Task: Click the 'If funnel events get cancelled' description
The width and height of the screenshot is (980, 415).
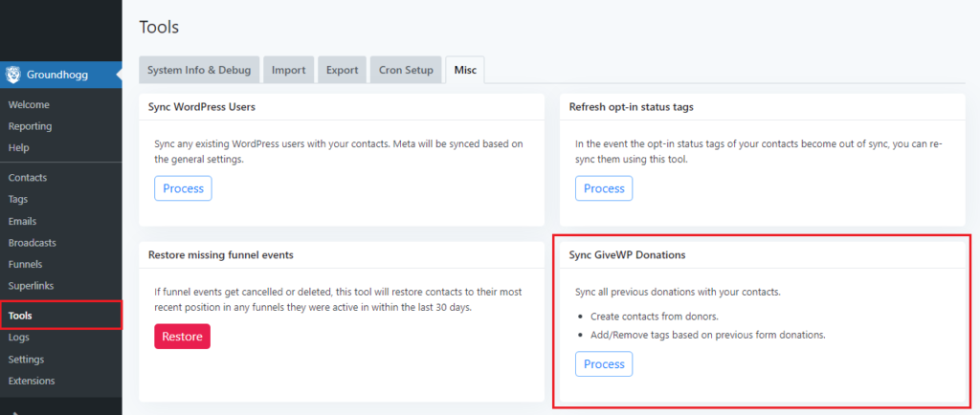Action: [338, 299]
